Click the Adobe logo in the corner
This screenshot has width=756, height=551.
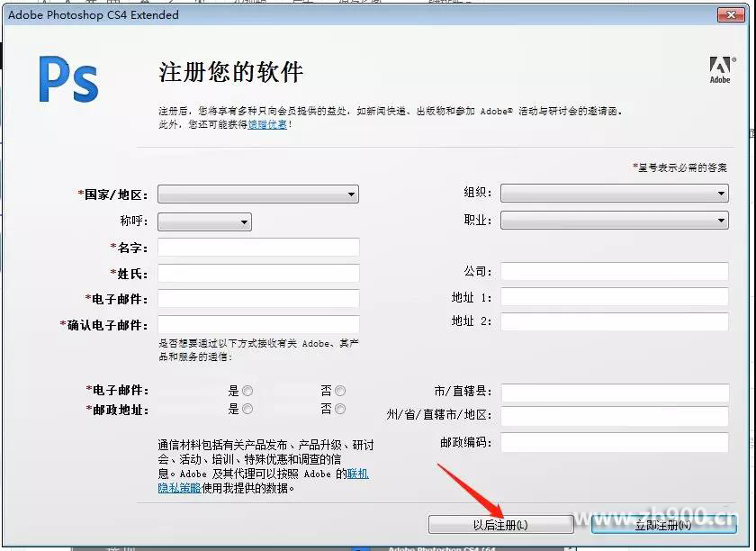[720, 69]
